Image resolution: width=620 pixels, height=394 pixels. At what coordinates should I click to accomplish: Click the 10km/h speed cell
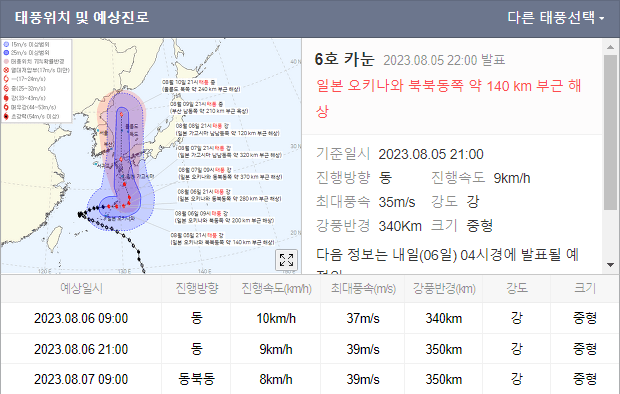point(276,318)
